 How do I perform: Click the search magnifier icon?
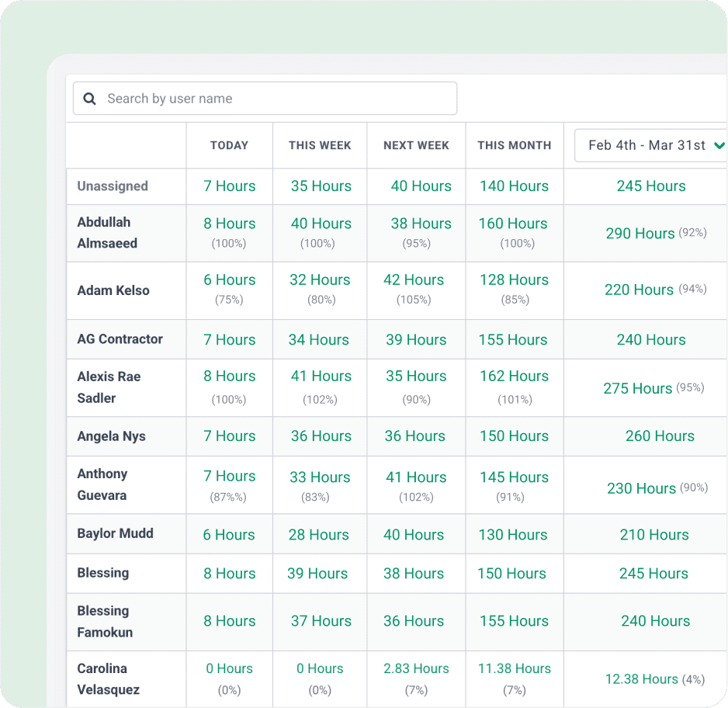point(89,98)
